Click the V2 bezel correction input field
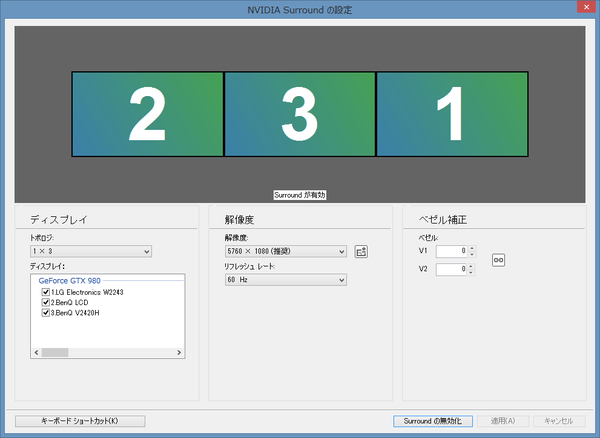Image resolution: width=600 pixels, height=438 pixels. (451, 270)
